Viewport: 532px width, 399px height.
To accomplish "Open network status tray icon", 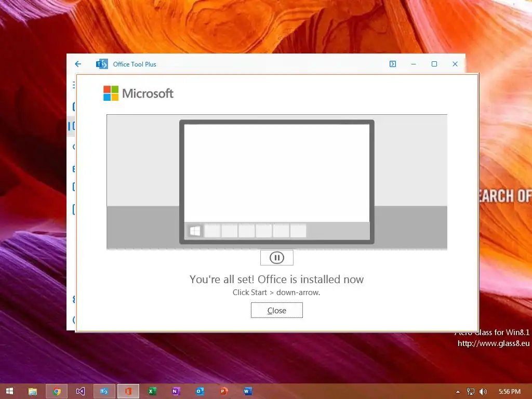I will [x=471, y=392].
